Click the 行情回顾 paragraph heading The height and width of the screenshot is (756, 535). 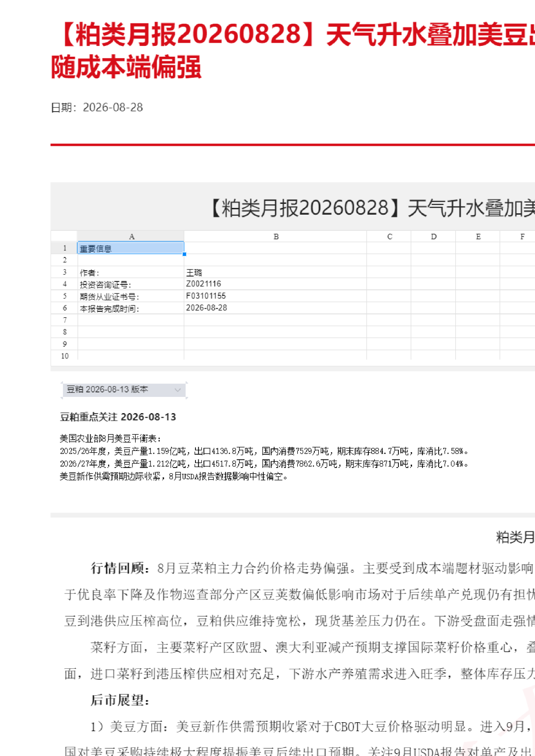pyautogui.click(x=120, y=568)
